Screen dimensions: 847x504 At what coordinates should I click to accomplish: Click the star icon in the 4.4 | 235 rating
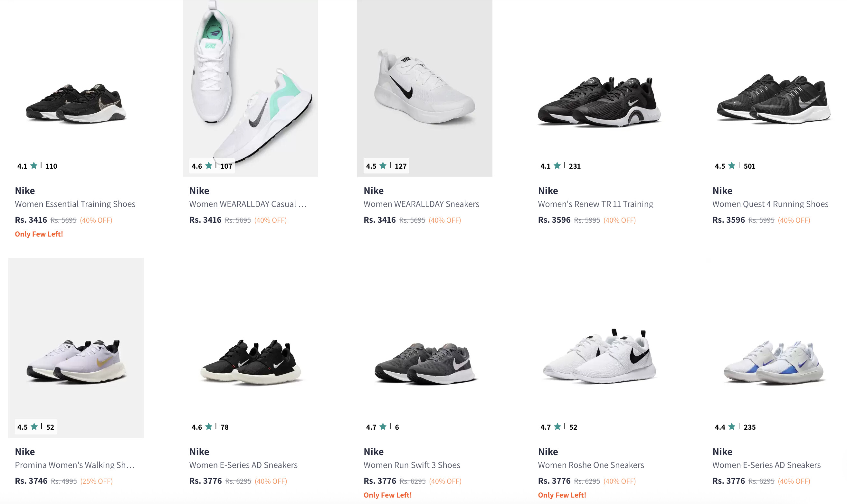pos(732,426)
